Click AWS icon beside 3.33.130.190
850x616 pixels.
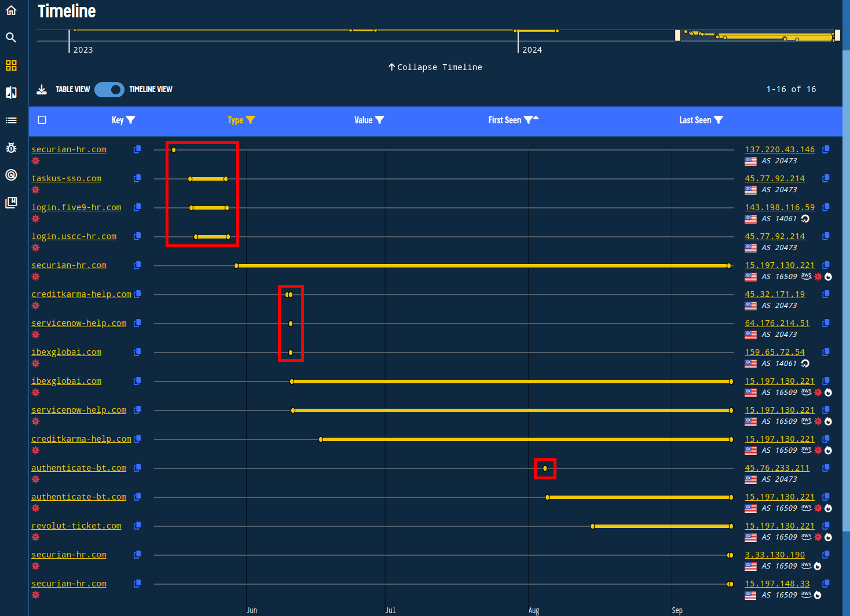806,566
